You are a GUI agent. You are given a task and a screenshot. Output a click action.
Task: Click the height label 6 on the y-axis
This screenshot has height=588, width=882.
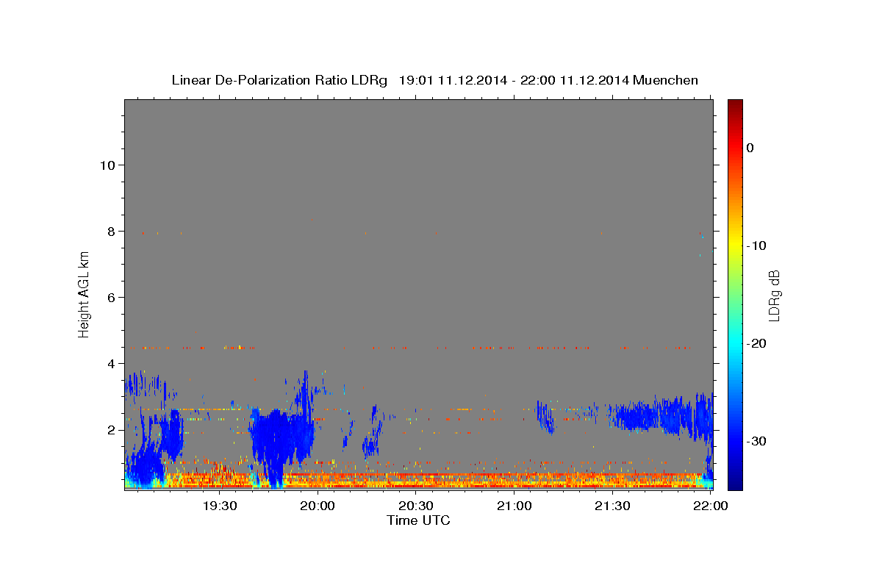point(111,297)
